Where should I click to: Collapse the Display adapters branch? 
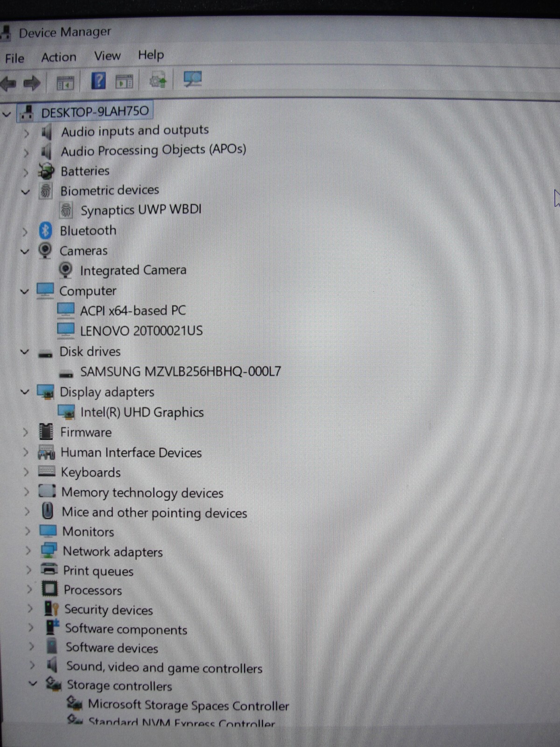[25, 392]
